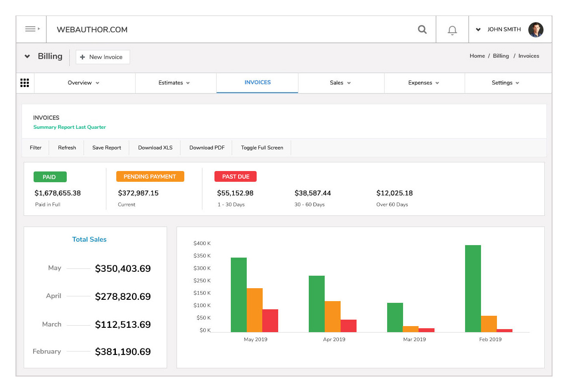Open notifications bell icon
The height and width of the screenshot is (392, 568).
click(x=452, y=30)
